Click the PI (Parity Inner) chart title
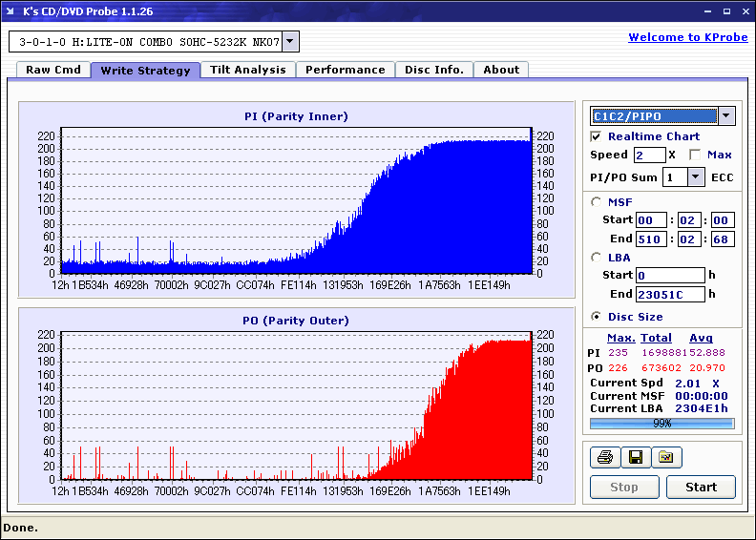Screen dimensions: 756x540 tap(296, 116)
